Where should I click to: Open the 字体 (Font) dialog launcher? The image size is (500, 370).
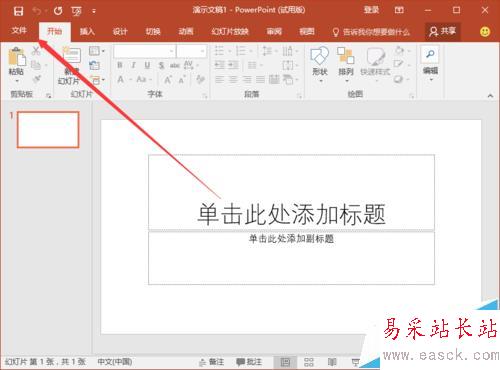point(205,96)
